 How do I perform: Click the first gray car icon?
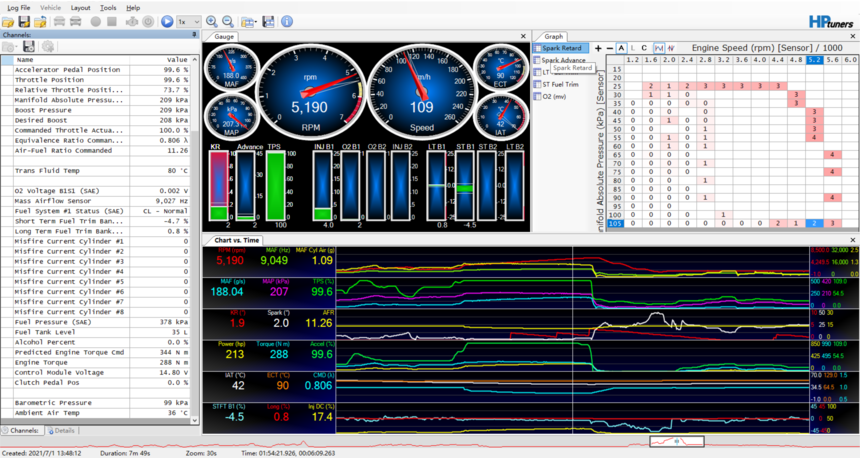(x=59, y=22)
